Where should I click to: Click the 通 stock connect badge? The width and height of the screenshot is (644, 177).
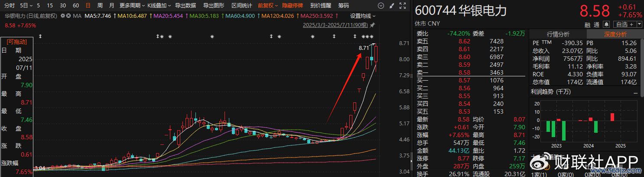(597, 24)
